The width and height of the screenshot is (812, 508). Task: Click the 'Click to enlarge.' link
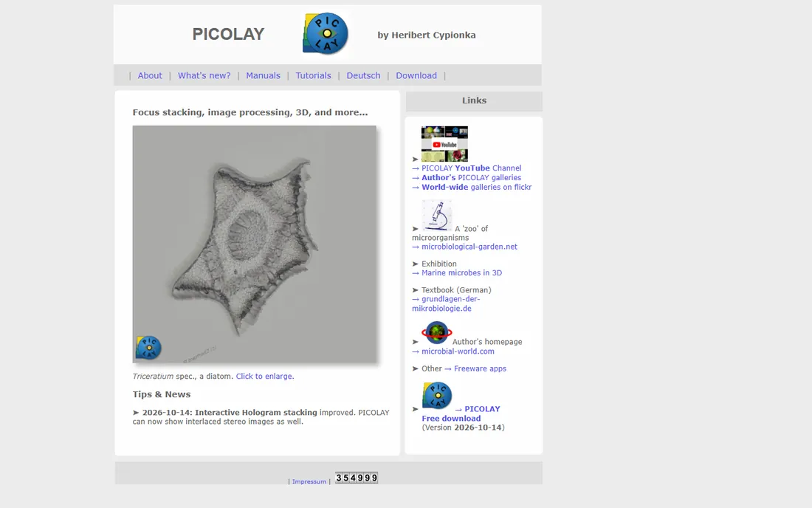(x=265, y=377)
